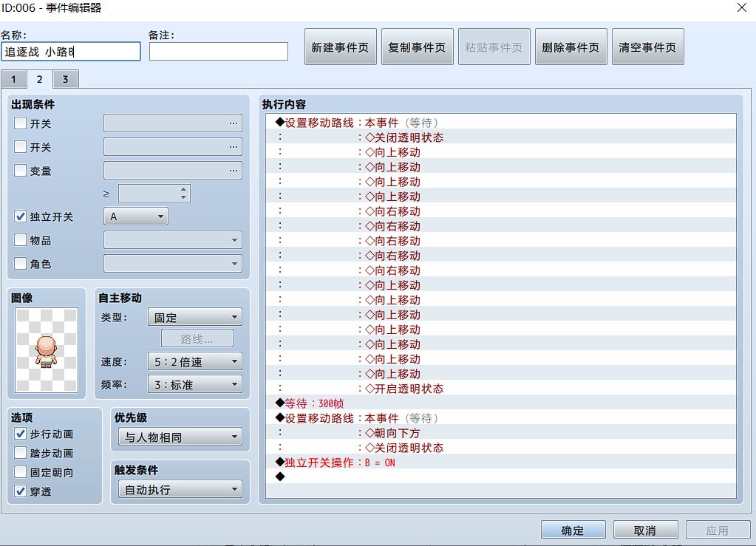This screenshot has height=546, width=756.
Task: Toggle the 固定朝向 option
Action: (20, 472)
